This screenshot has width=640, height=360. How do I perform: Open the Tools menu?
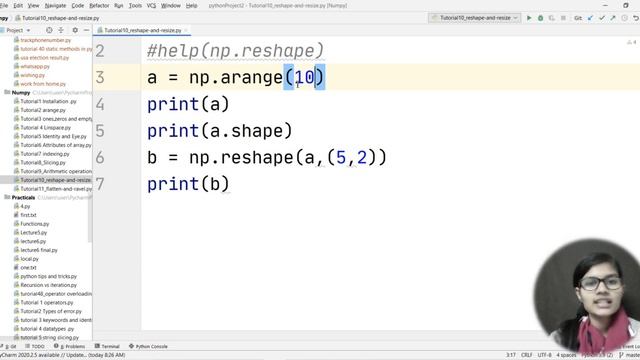[135, 6]
